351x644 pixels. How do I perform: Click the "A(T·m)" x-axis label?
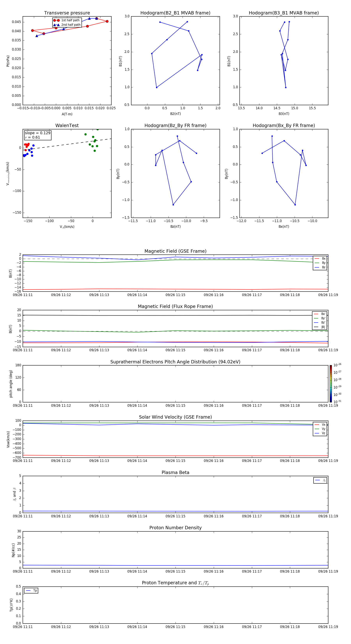67,114
